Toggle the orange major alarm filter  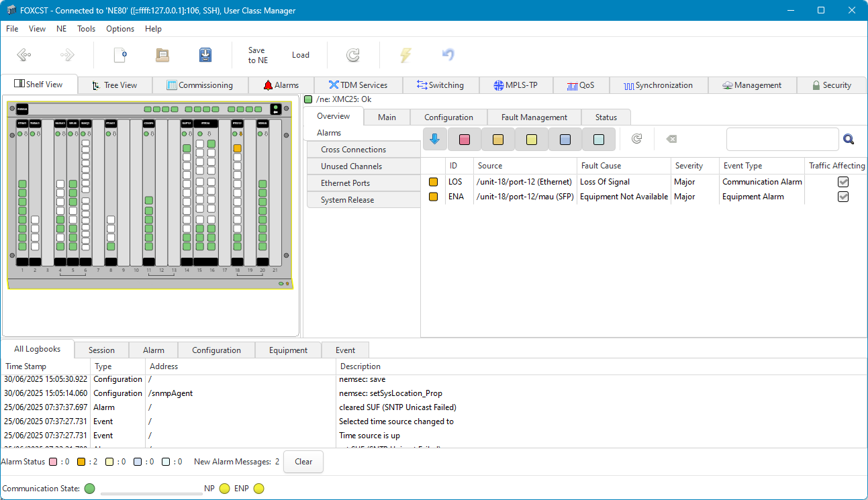[x=498, y=140]
